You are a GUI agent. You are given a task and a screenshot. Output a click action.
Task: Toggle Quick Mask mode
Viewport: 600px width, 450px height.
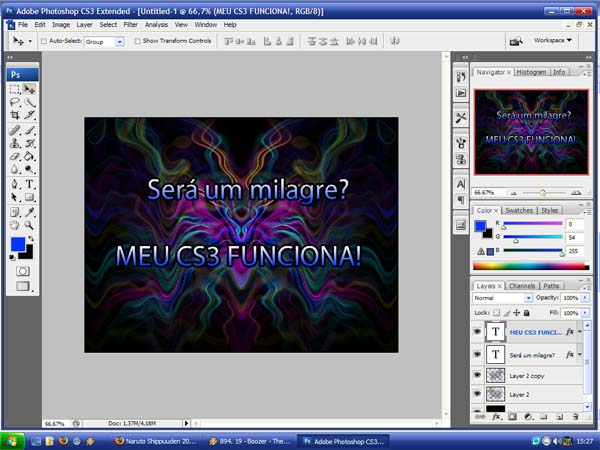(23, 271)
